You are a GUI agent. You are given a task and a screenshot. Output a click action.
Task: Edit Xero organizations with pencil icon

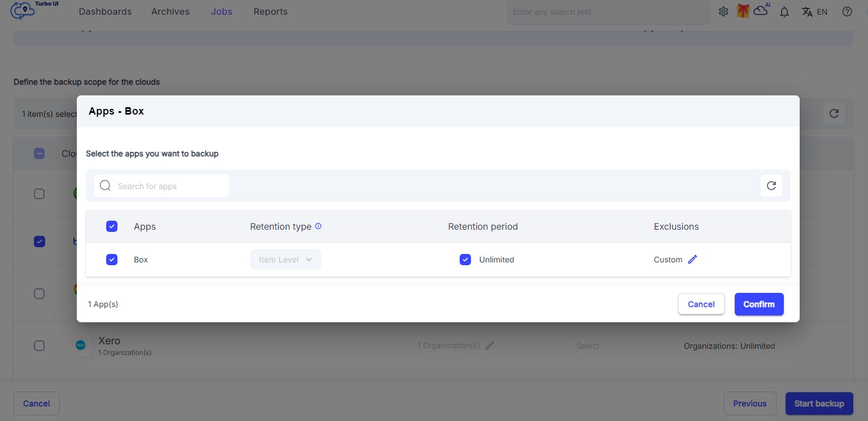(490, 345)
